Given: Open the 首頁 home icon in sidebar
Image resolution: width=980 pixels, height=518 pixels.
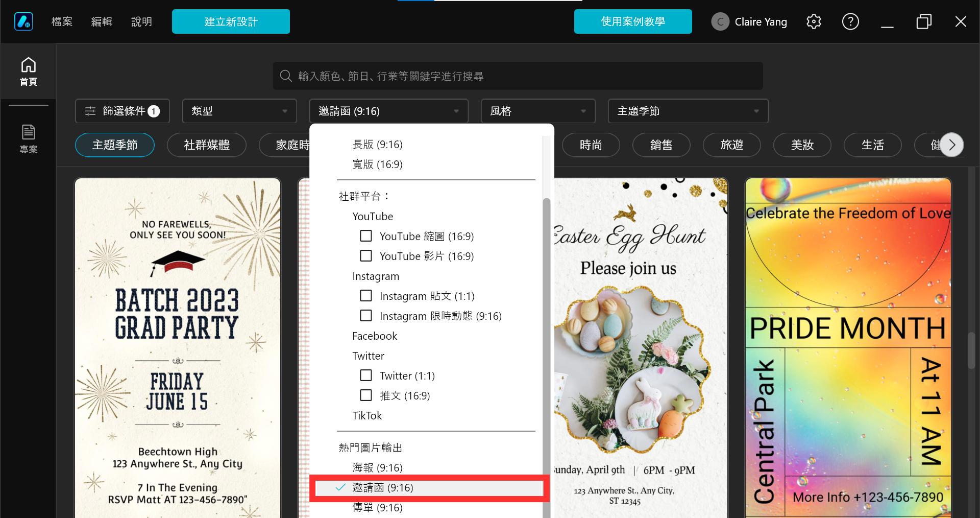Looking at the screenshot, I should click(28, 71).
